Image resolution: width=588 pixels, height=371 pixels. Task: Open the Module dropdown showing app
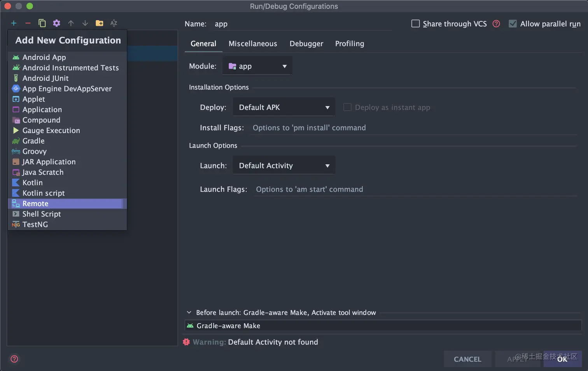pyautogui.click(x=257, y=66)
